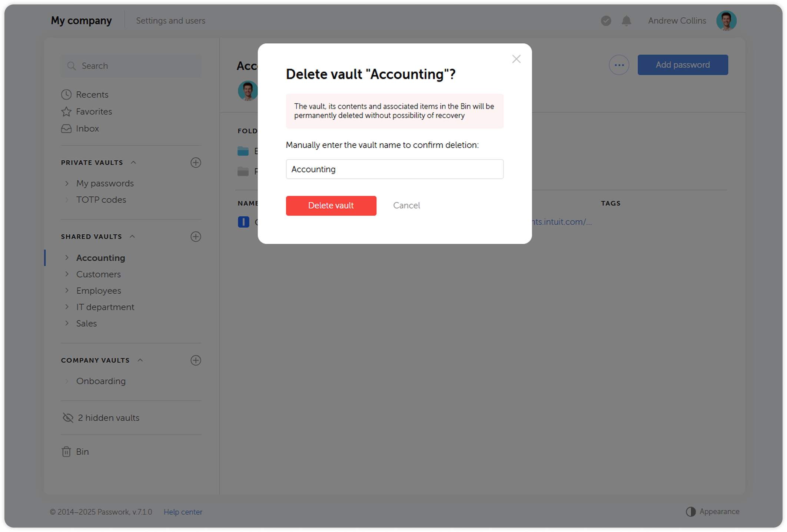Image resolution: width=787 pixels, height=532 pixels.
Task: Open Settings and users
Action: tap(171, 21)
